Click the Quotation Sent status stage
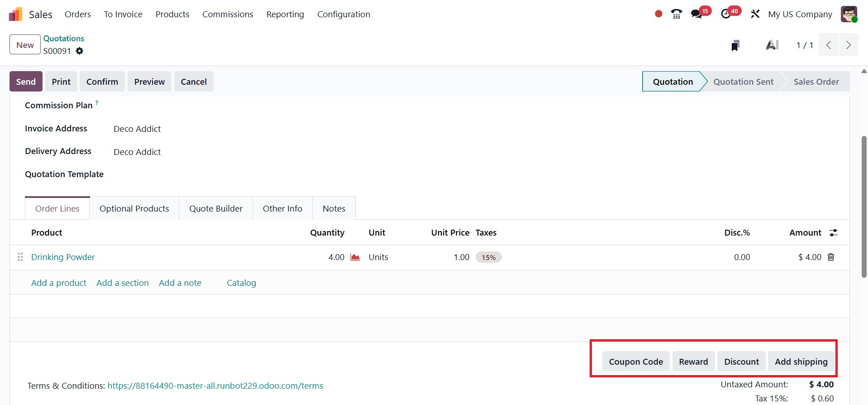 743,82
